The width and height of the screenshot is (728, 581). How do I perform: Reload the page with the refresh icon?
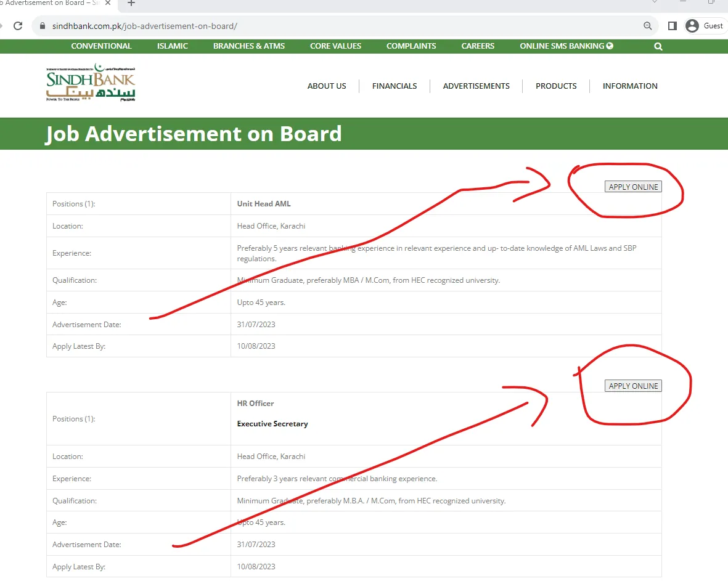[x=18, y=26]
